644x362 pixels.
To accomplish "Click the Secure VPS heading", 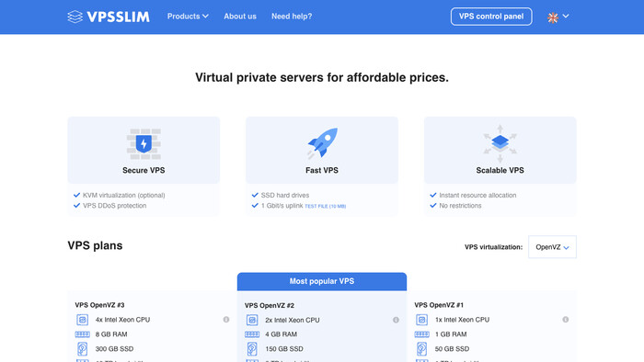I will (x=144, y=170).
